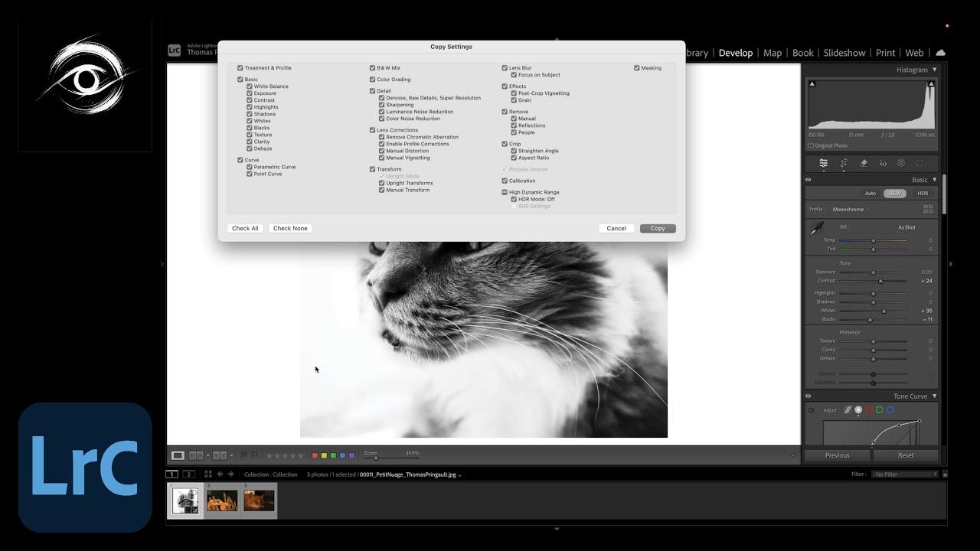Collapse the Tone Curve panel triangle
The width and height of the screenshot is (980, 551).
pos(935,396)
